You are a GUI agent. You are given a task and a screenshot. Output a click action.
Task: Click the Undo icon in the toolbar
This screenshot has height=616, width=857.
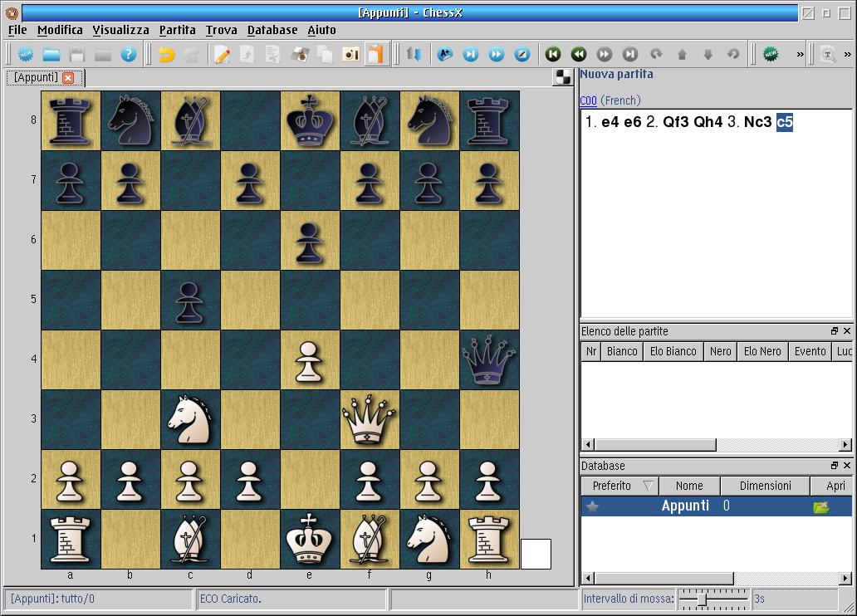coord(164,54)
